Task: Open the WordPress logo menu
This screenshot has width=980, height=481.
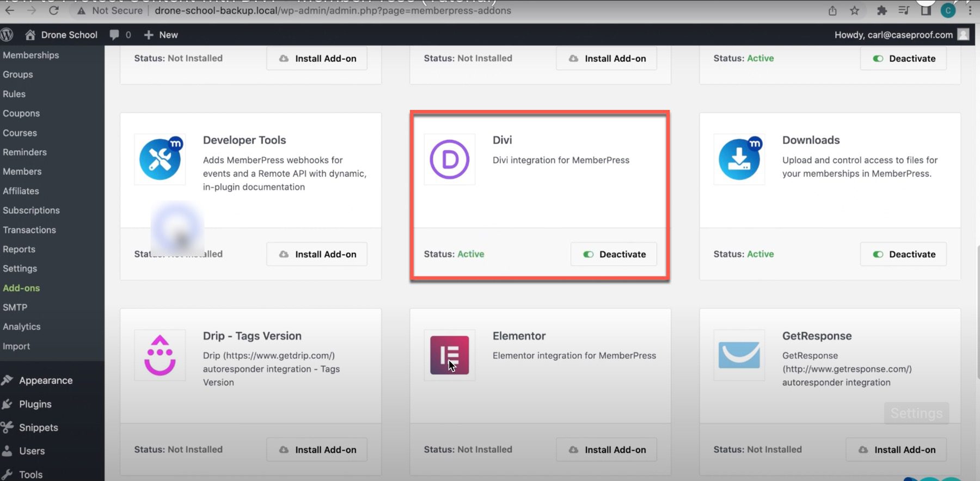Action: click(x=7, y=35)
